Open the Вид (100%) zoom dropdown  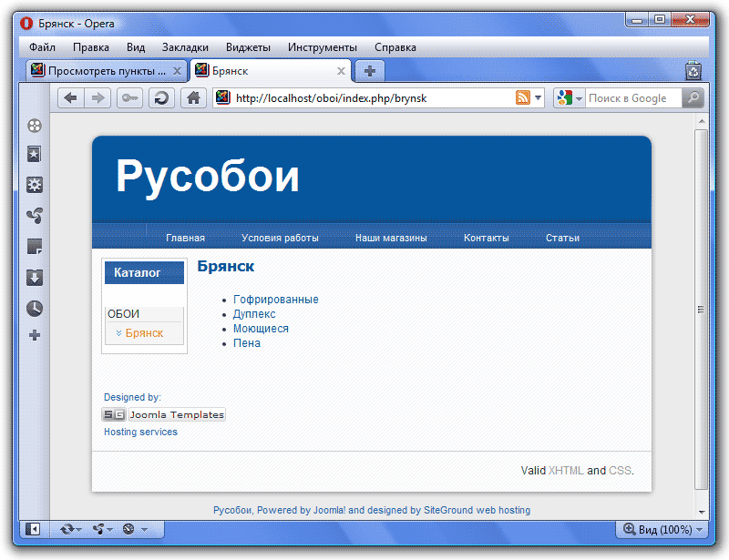662,529
